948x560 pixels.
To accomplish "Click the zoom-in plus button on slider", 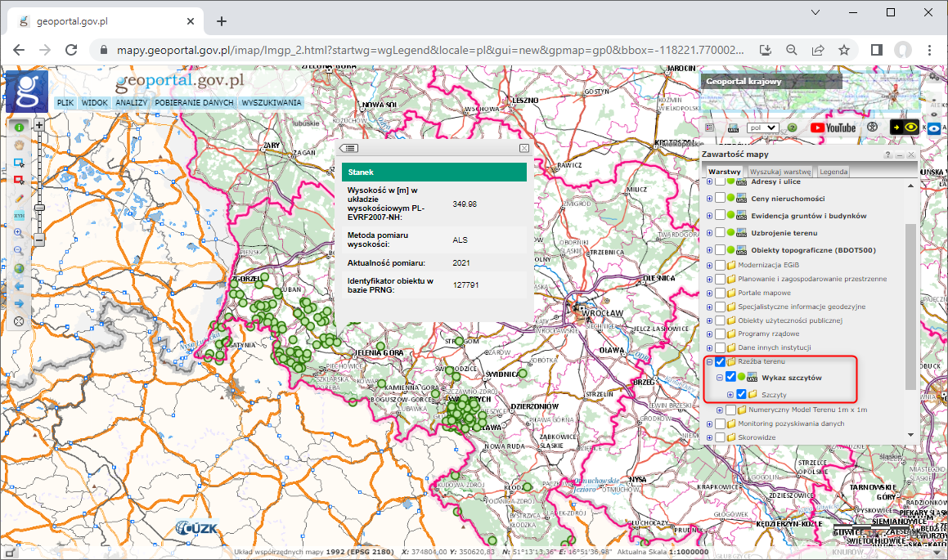I will (39, 125).
